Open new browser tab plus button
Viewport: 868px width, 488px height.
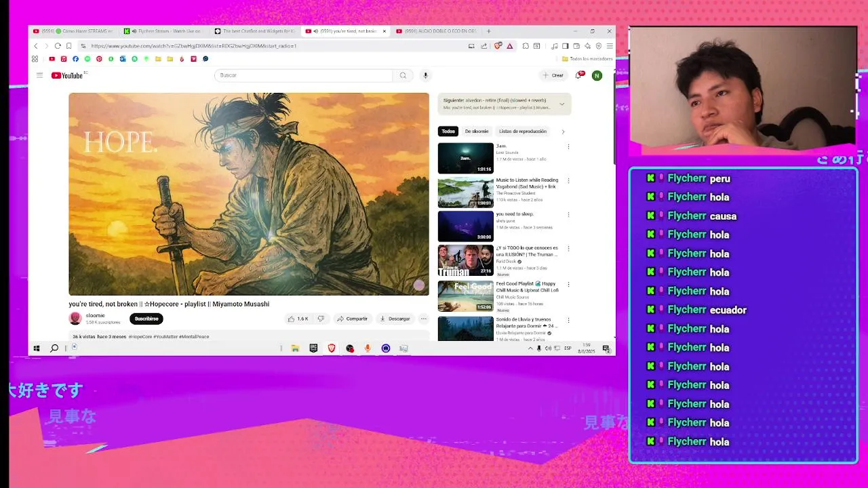coord(489,31)
